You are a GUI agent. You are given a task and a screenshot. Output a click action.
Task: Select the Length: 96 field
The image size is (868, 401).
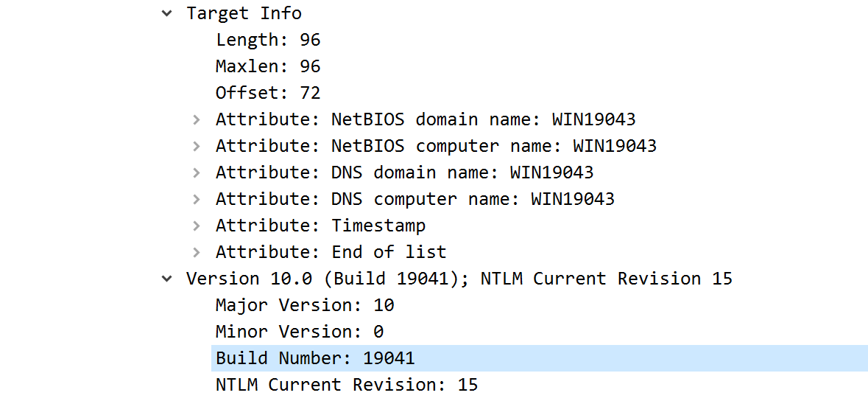[268, 40]
